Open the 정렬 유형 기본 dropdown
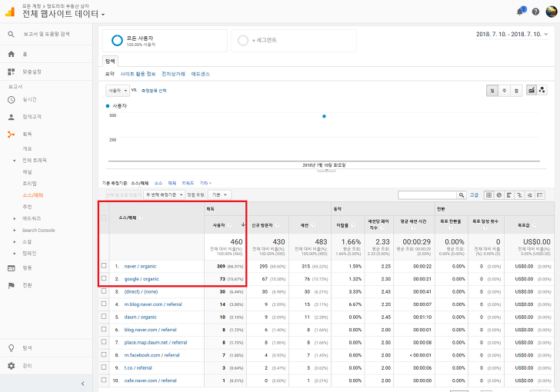This screenshot has width=560, height=392. point(220,195)
